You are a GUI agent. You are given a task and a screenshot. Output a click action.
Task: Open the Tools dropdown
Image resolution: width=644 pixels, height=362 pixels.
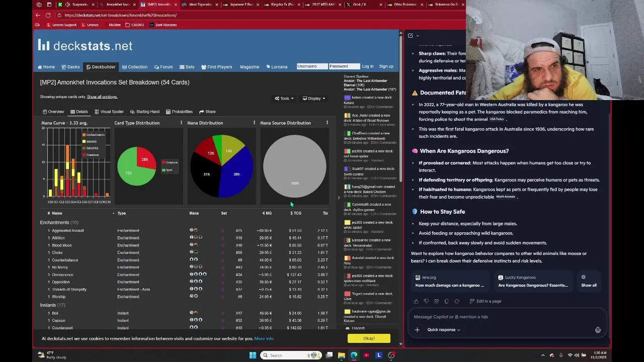pos(284,99)
